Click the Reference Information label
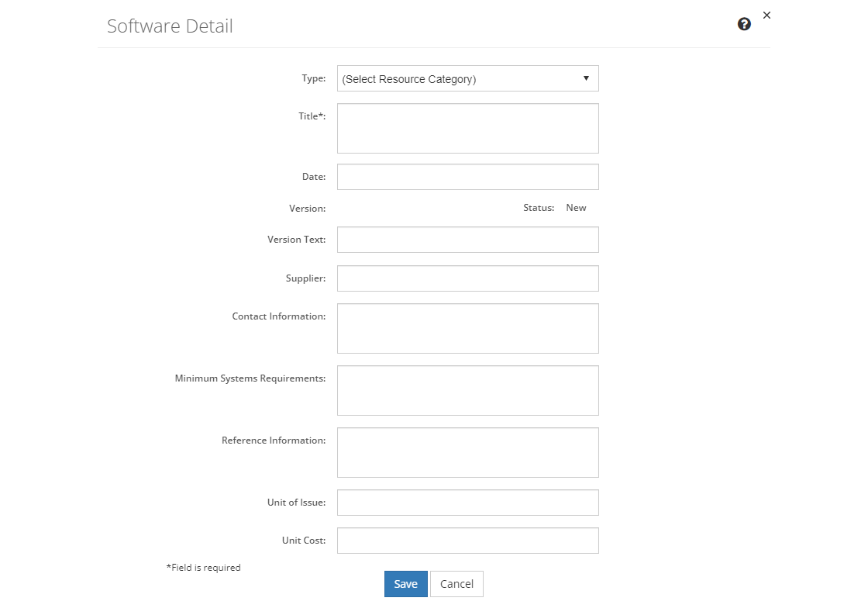 tap(274, 441)
